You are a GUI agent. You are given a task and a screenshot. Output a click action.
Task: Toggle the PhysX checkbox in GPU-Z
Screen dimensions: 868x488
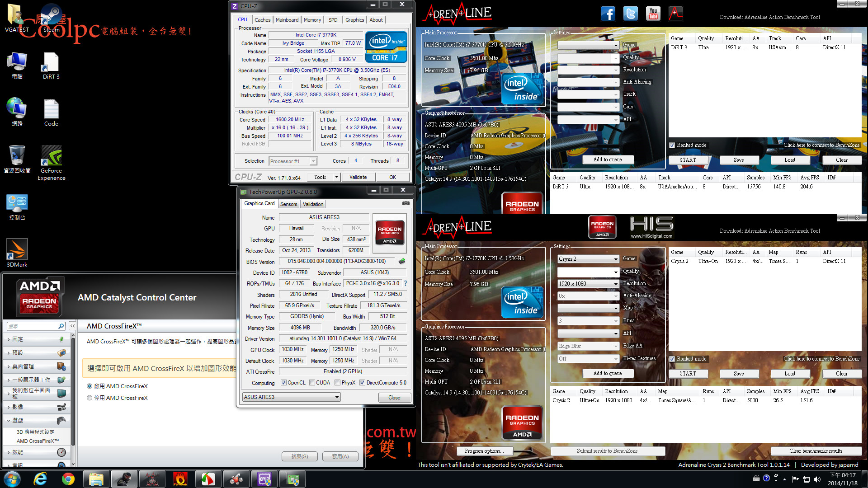tap(337, 383)
